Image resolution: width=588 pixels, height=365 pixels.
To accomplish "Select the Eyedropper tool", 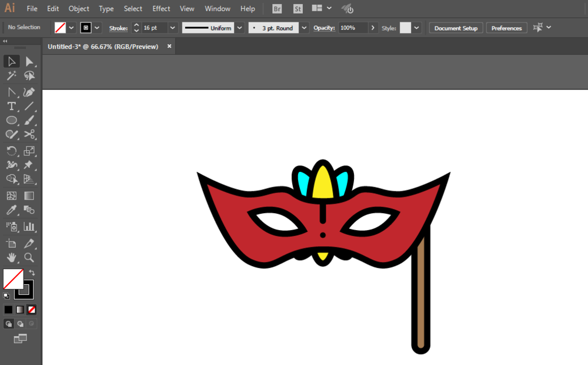I will coord(11,210).
